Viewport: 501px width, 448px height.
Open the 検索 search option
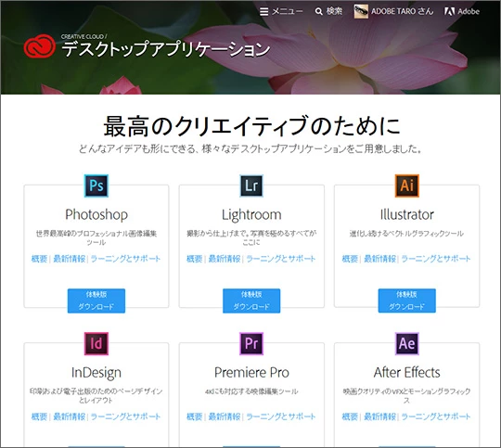pyautogui.click(x=328, y=11)
